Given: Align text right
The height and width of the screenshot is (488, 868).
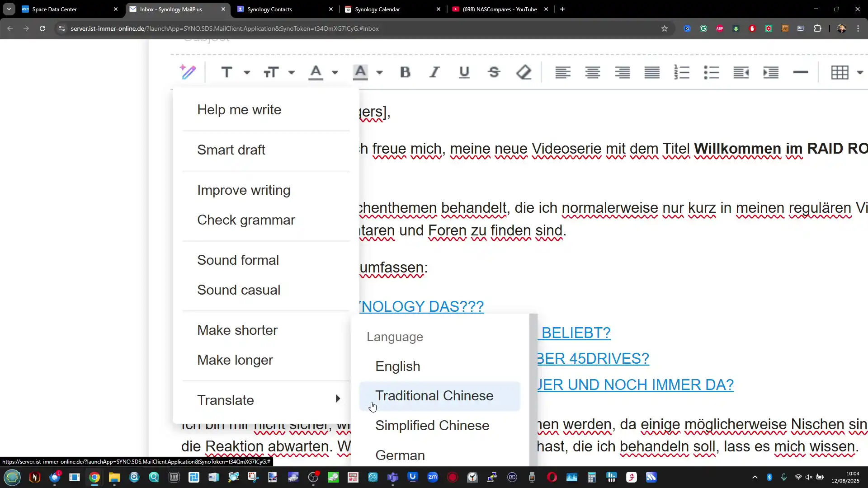Looking at the screenshot, I should [x=623, y=72].
